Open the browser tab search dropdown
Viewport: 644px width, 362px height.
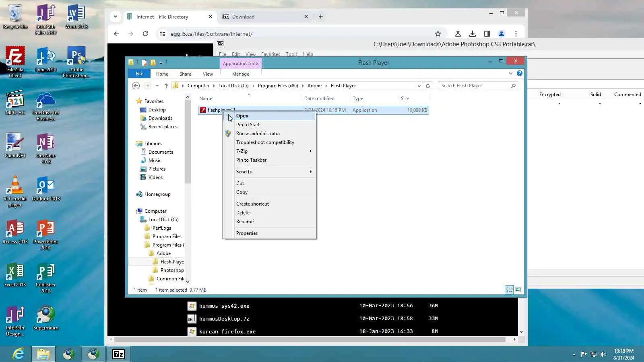point(116,16)
